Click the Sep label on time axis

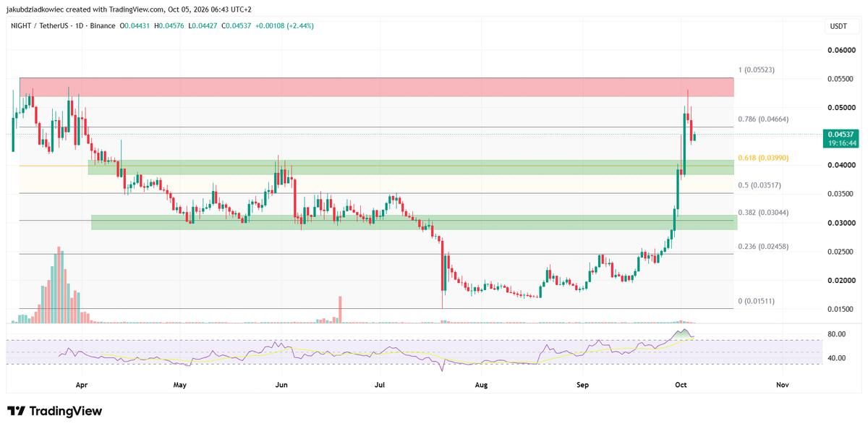point(582,386)
